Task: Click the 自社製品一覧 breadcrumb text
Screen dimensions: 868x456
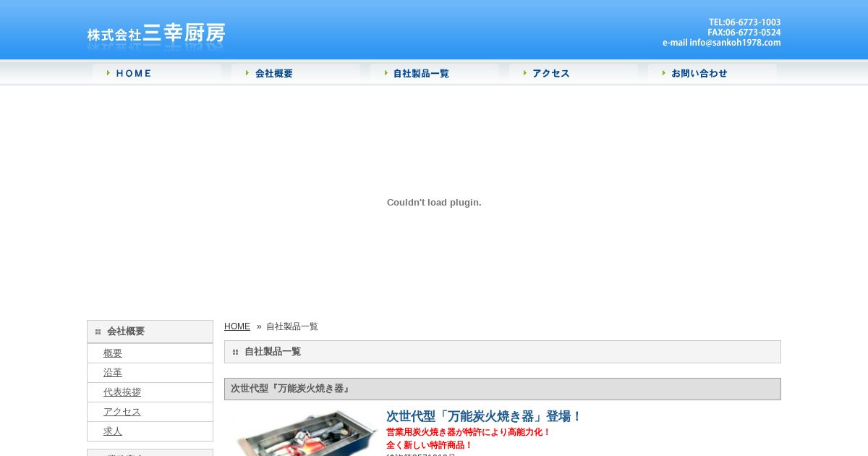Action: 292,326
